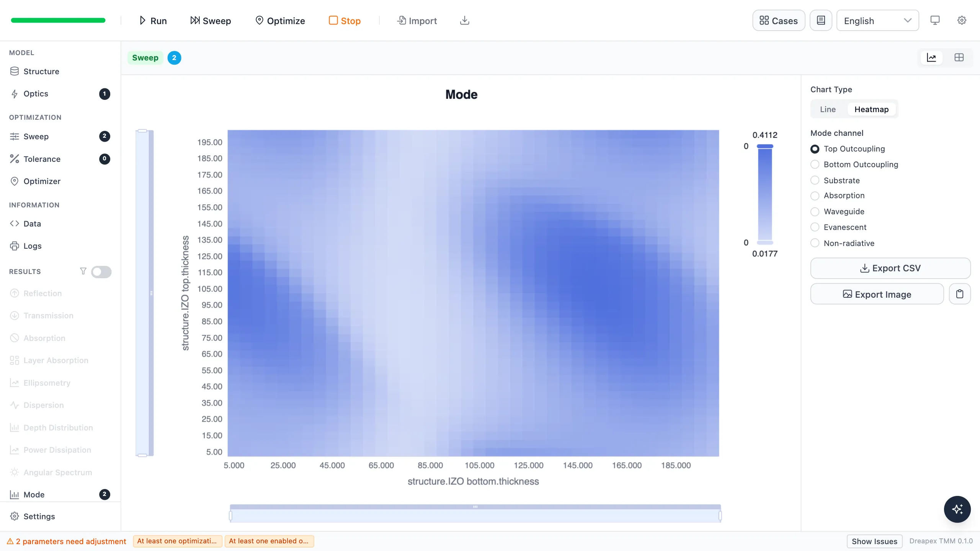Click the Optimize toolbar button
This screenshot has width=980, height=551.
click(280, 21)
